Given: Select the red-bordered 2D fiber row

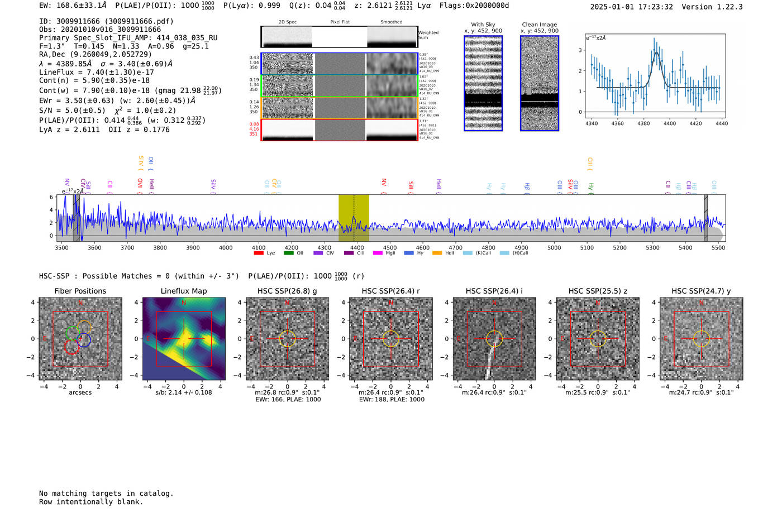Looking at the screenshot, I should tap(339, 130).
